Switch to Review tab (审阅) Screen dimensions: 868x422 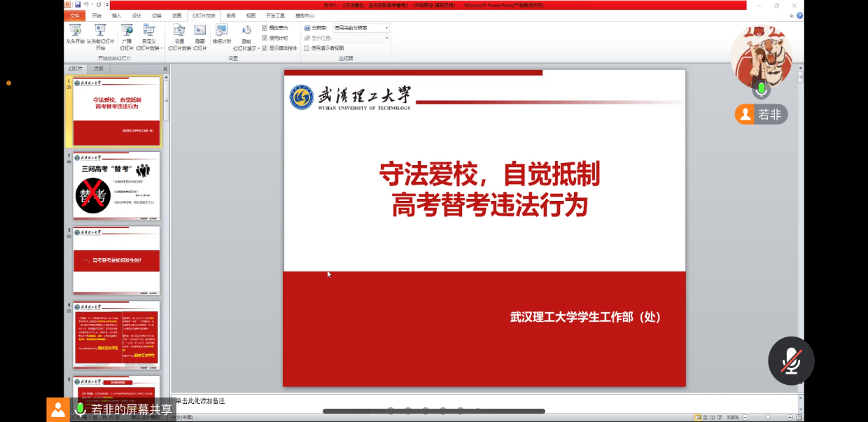(x=230, y=15)
